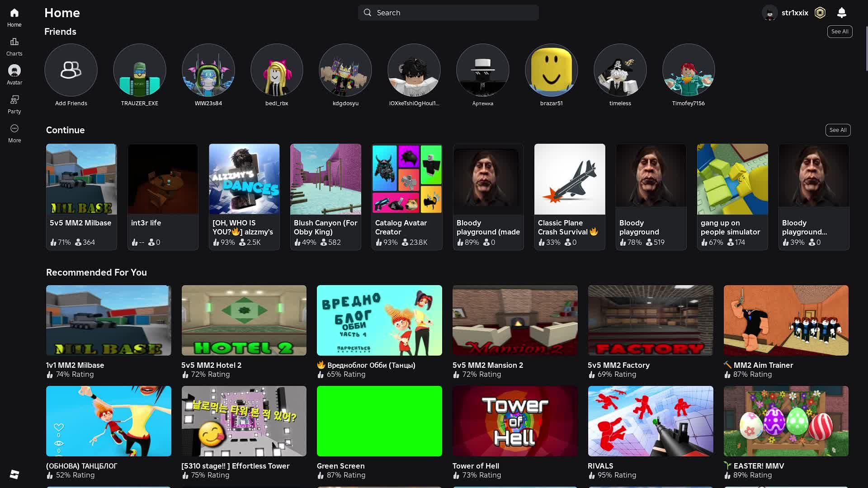
Task: Click the Green Screen title text
Action: click(x=340, y=466)
